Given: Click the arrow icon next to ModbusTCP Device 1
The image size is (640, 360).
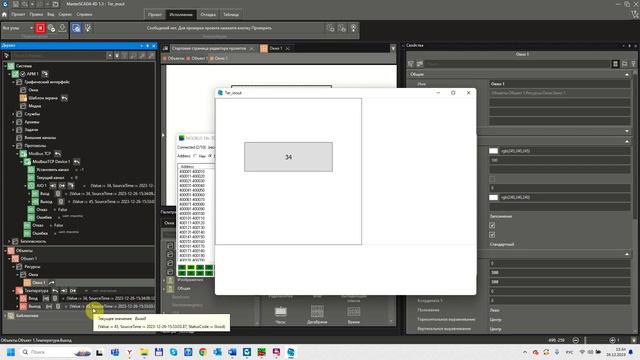Looking at the screenshot, I should (x=76, y=162).
